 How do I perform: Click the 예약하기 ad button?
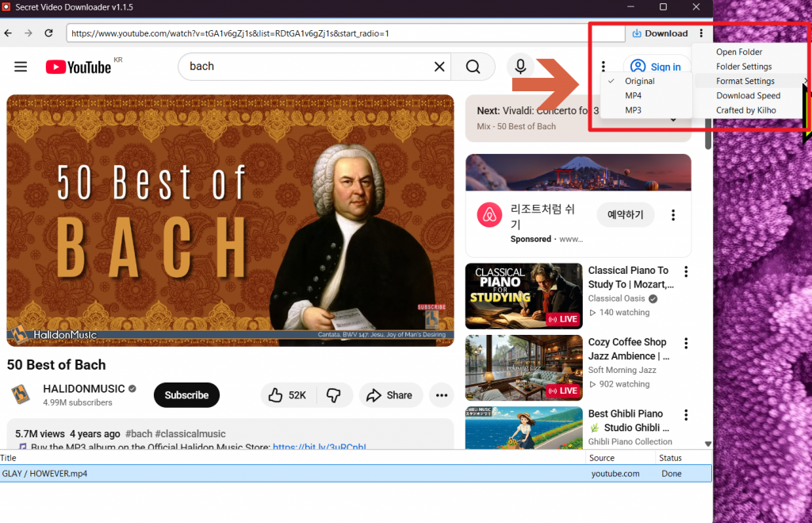625,214
